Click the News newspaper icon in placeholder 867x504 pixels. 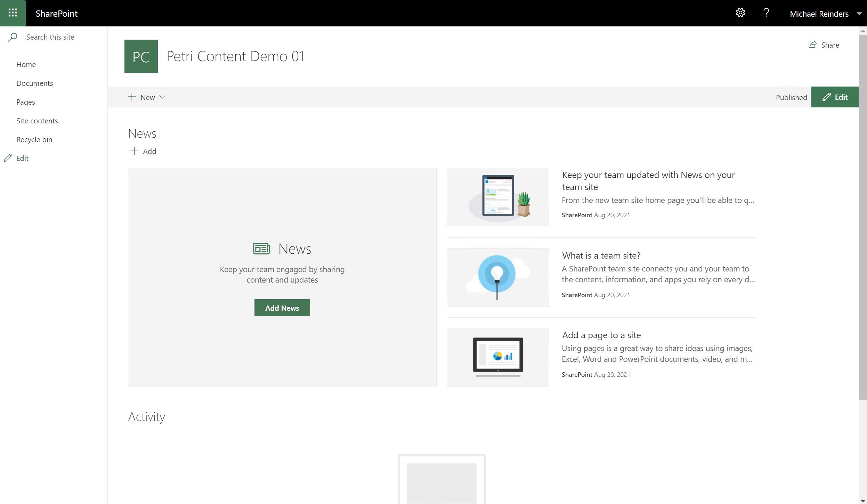[x=261, y=249]
